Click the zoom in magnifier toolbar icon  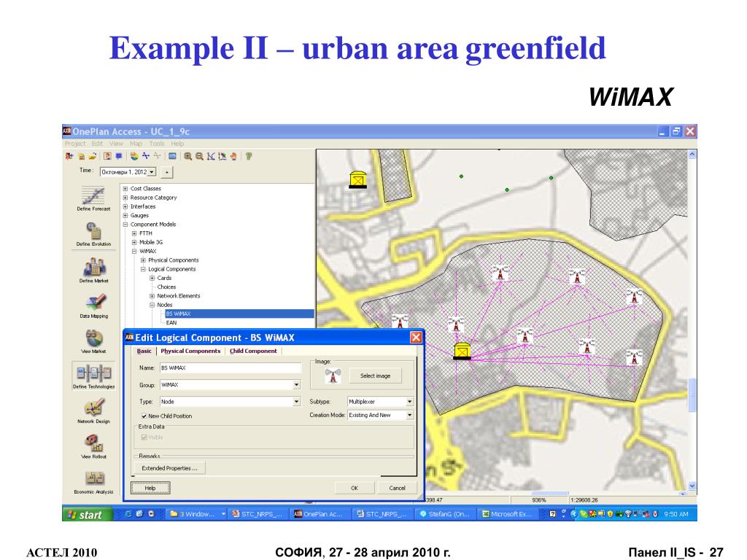click(x=187, y=156)
